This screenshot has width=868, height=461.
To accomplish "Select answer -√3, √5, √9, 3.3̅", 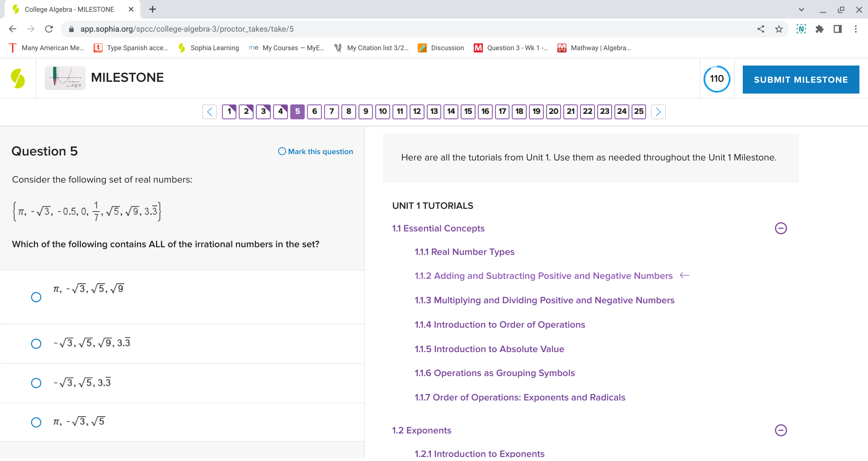I will click(x=36, y=343).
